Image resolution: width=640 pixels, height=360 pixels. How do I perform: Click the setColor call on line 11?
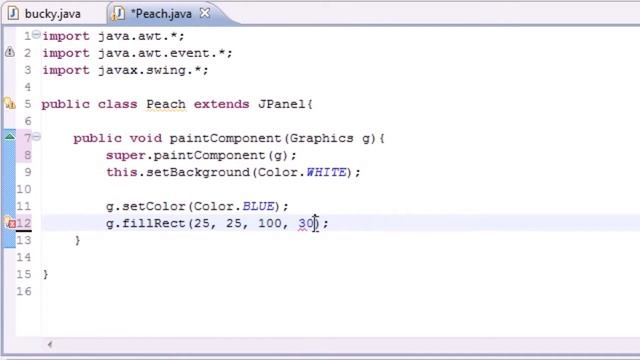pos(154,206)
